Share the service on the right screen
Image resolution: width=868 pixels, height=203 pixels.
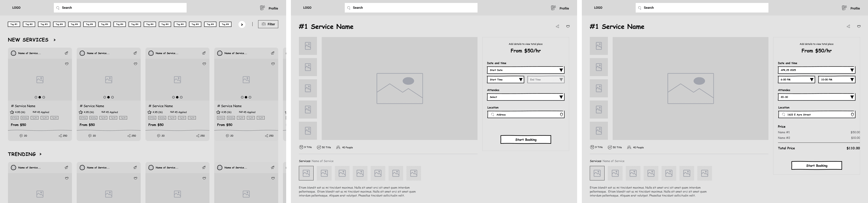coord(848,27)
